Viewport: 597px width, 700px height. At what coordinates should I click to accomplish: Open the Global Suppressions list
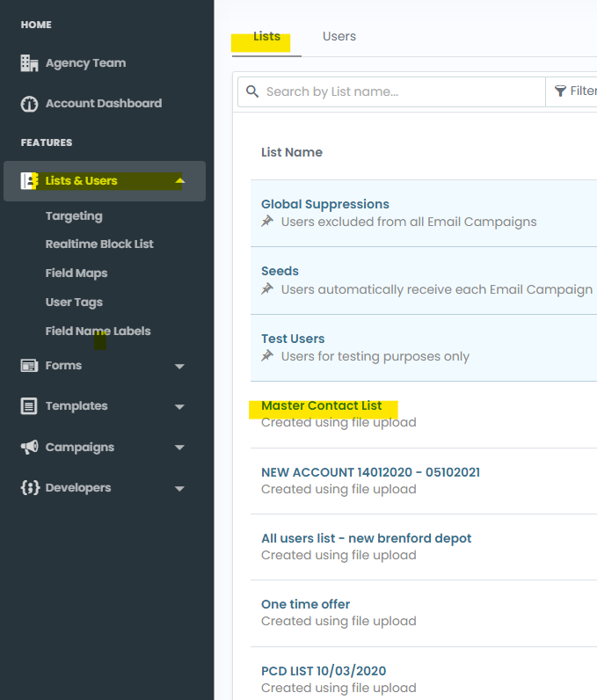pyautogui.click(x=325, y=204)
